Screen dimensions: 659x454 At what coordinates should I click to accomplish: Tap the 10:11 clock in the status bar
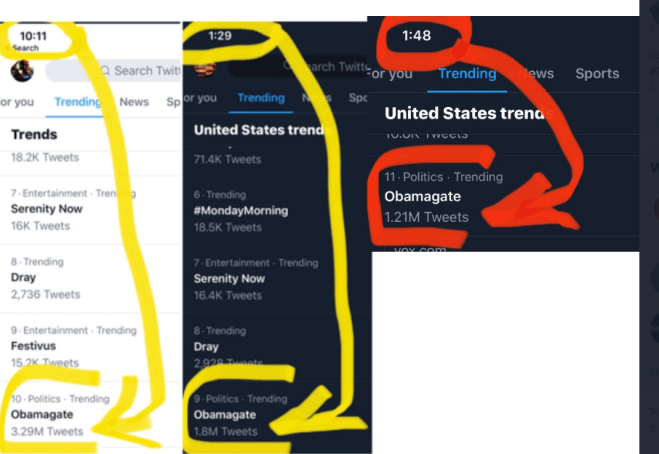pos(32,35)
